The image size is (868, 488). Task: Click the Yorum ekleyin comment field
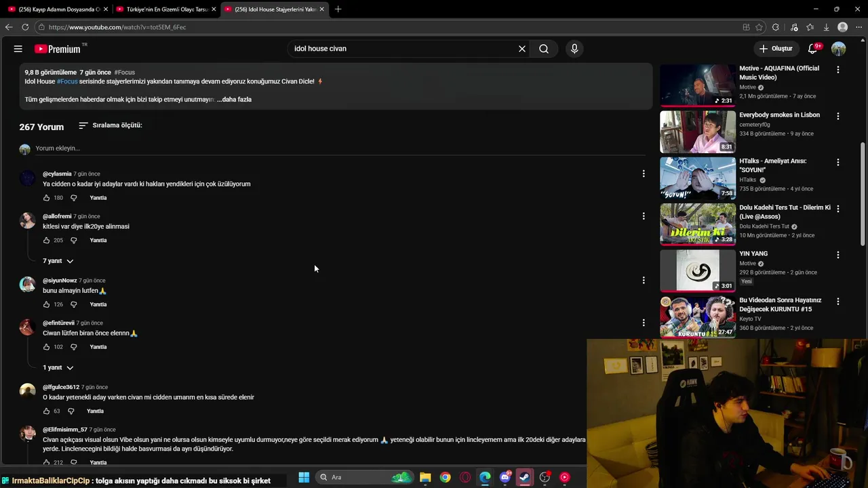pyautogui.click(x=339, y=148)
